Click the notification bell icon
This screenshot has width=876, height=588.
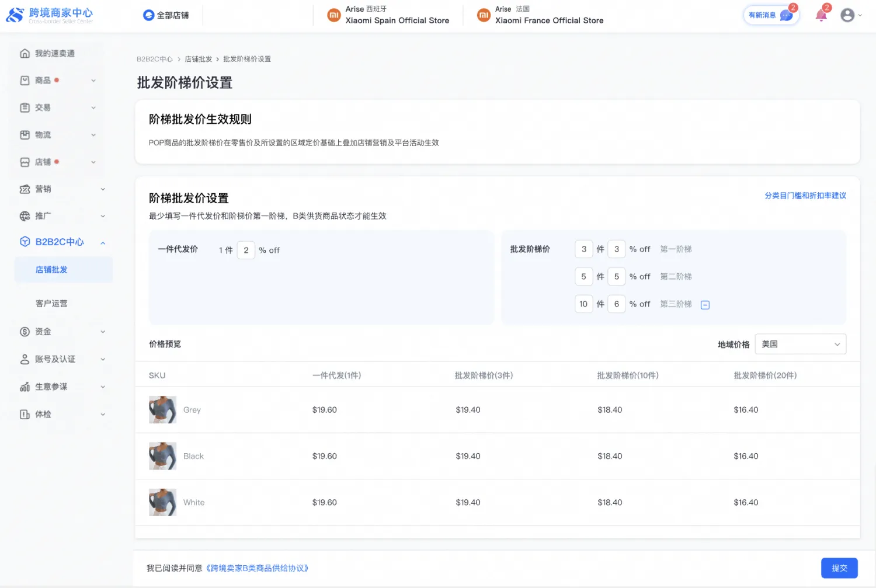tap(821, 16)
